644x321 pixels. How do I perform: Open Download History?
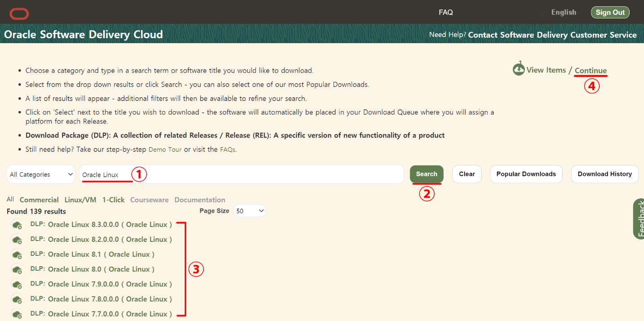click(x=605, y=174)
